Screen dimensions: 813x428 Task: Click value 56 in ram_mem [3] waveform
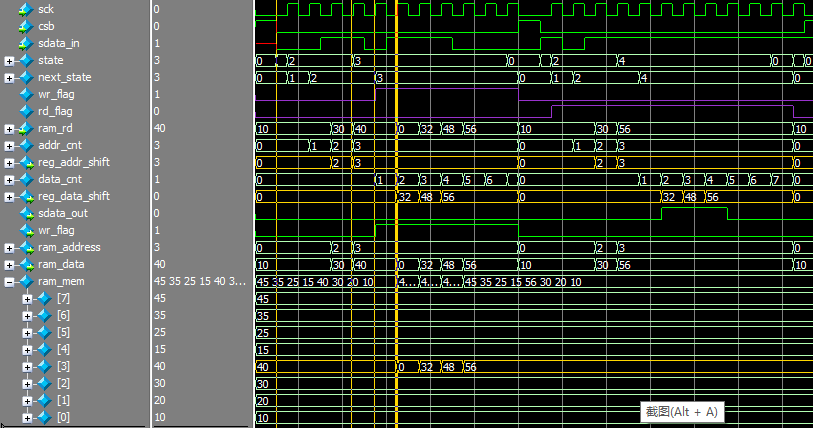pyautogui.click(x=470, y=367)
